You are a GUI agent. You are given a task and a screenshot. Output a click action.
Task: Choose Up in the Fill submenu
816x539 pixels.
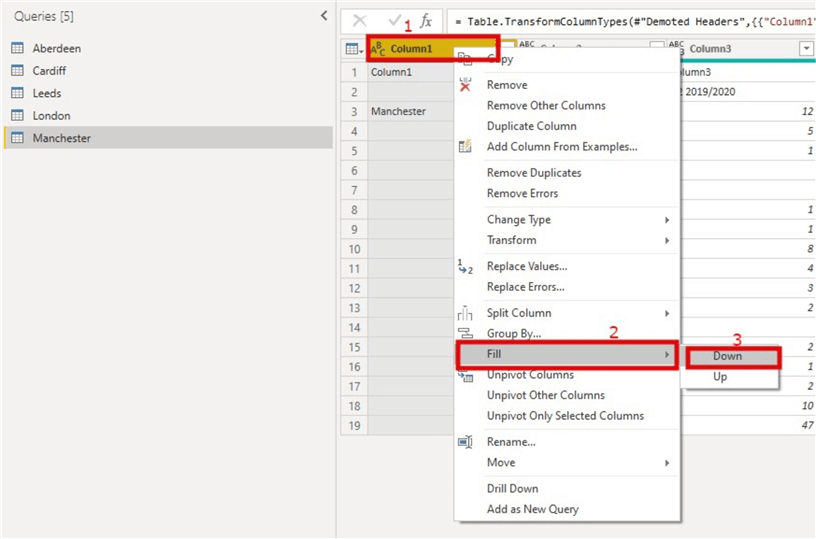click(720, 378)
